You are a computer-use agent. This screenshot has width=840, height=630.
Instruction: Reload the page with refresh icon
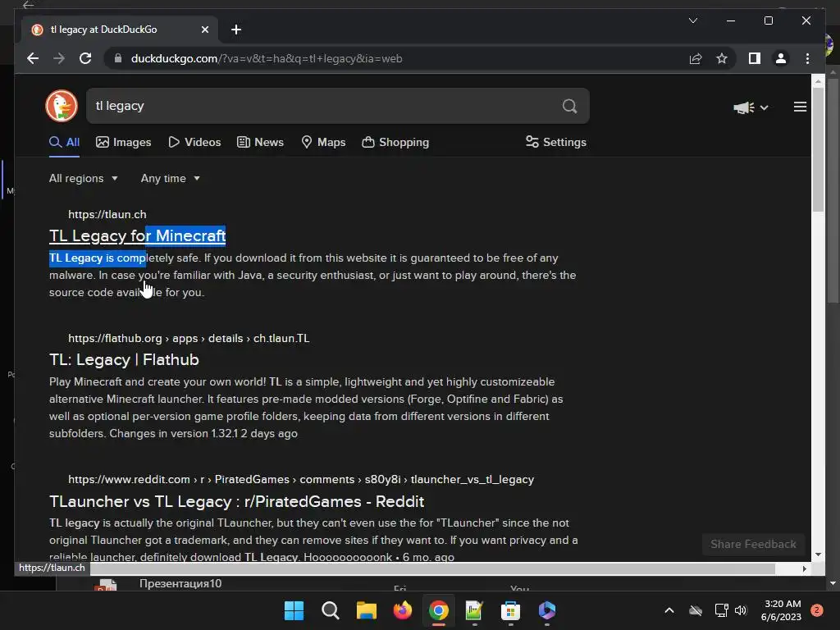pyautogui.click(x=85, y=58)
